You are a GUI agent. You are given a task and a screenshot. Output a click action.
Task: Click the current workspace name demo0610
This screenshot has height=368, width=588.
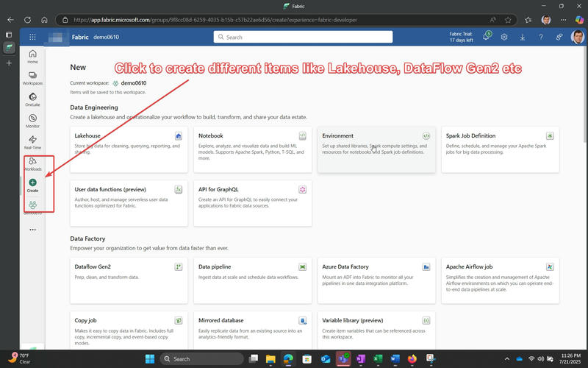[134, 83]
